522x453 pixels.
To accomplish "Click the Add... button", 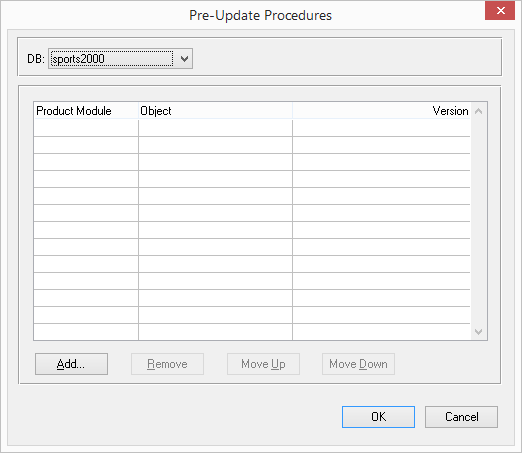I will (x=71, y=364).
